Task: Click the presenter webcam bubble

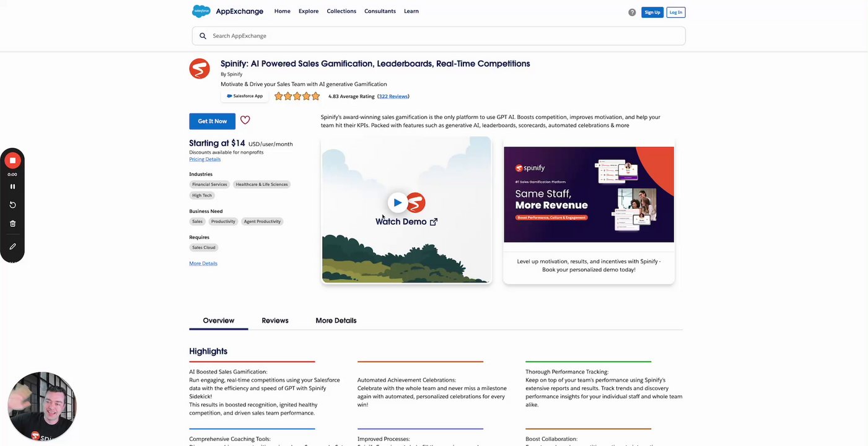Action: pyautogui.click(x=42, y=407)
